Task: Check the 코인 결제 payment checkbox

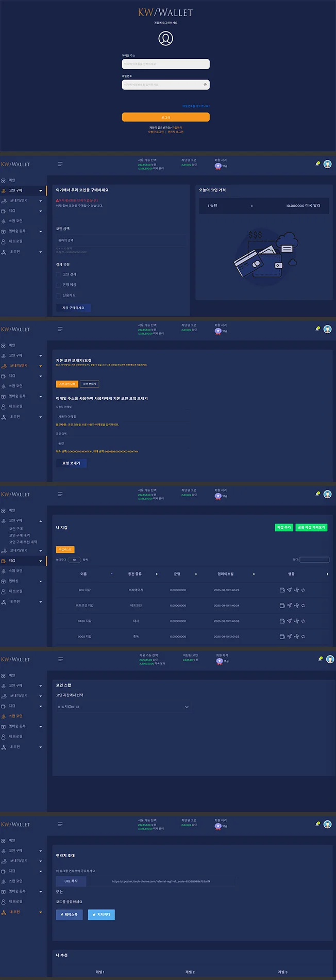Action: tap(58, 274)
